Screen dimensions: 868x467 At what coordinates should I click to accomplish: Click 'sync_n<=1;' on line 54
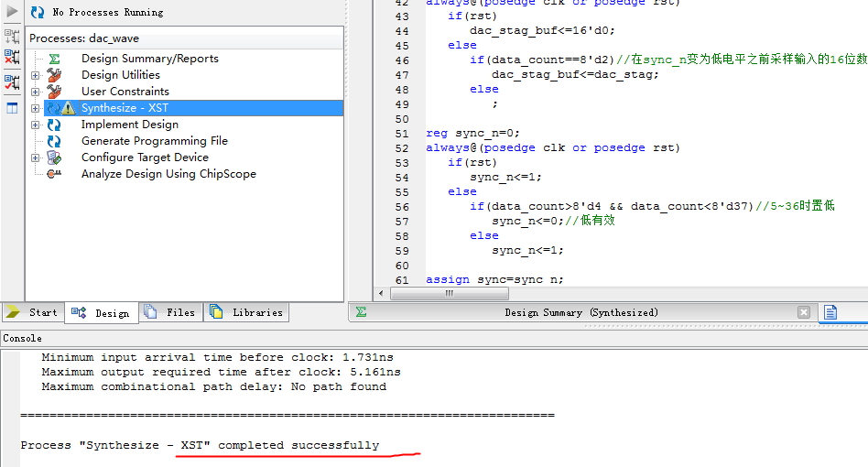[505, 178]
